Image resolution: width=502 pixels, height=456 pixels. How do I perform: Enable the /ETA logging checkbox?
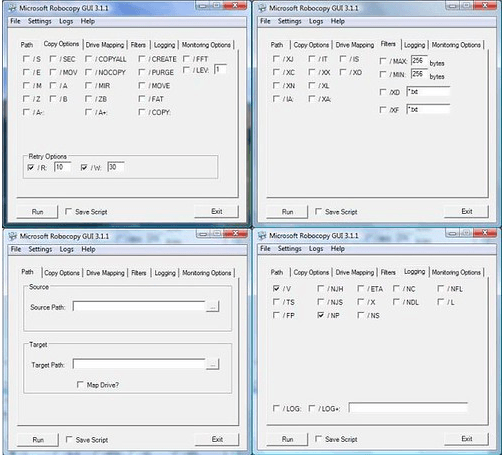[361, 288]
